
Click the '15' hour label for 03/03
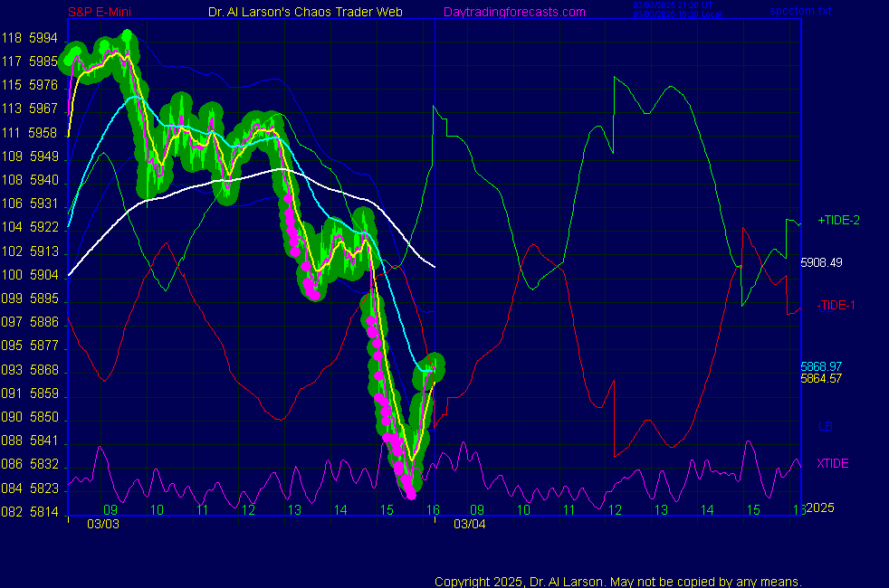point(387,510)
